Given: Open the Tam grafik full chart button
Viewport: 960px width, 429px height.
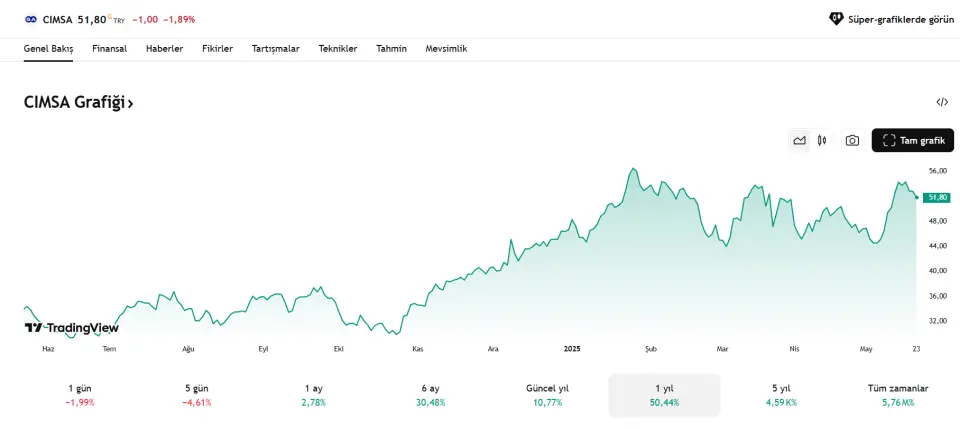Looking at the screenshot, I should click(x=913, y=141).
